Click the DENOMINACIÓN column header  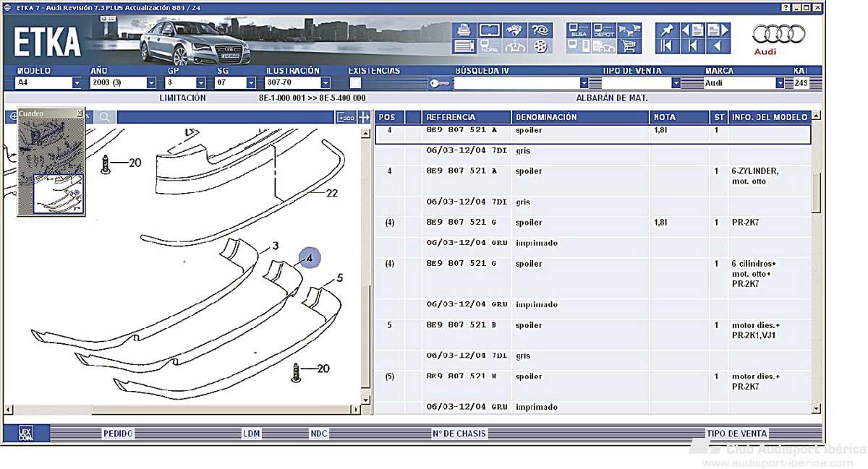click(x=581, y=117)
